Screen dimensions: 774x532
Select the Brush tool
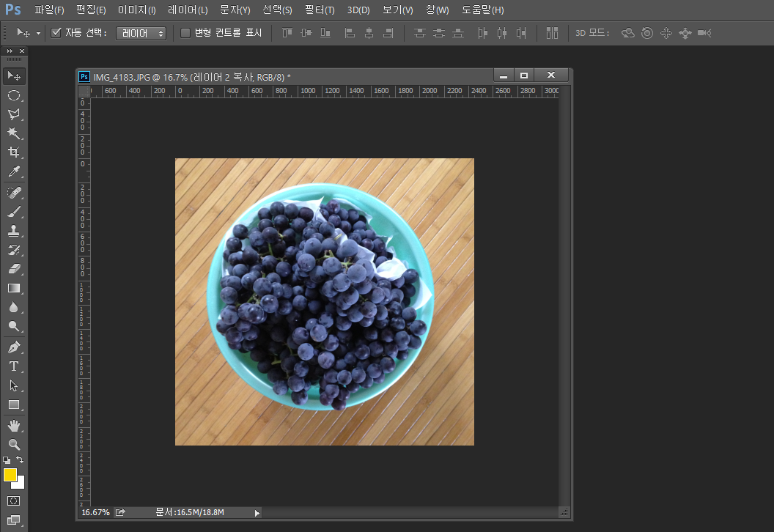tap(13, 212)
